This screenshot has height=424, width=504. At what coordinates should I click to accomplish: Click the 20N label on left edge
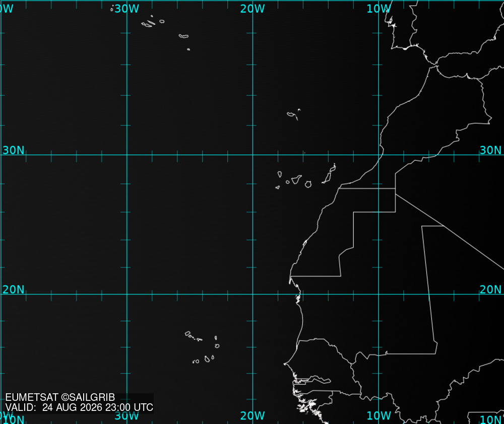pos(13,290)
